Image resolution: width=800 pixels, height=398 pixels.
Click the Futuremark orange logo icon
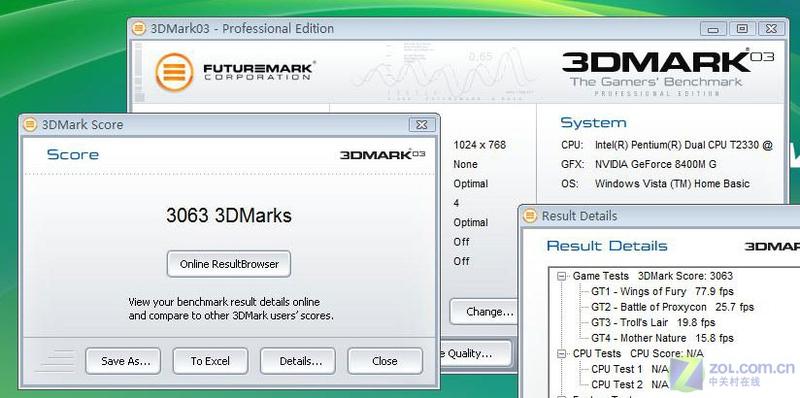pos(174,72)
